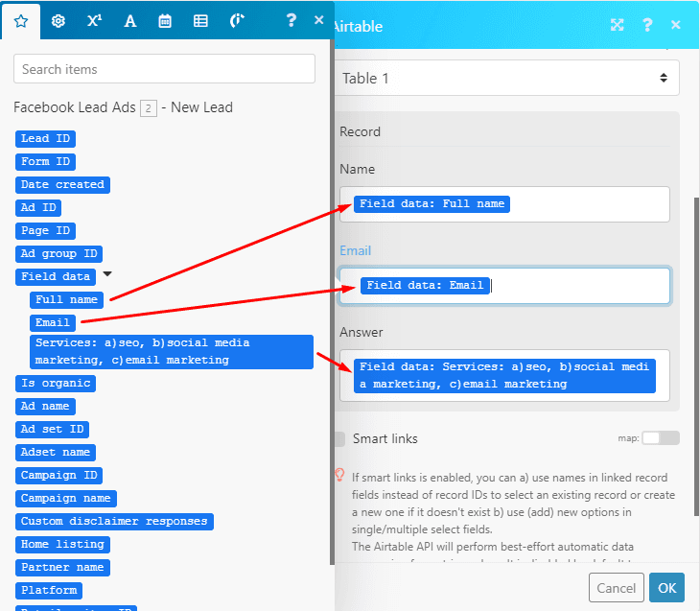Screen dimensions: 700x611
Task: Open the array table functions tab
Action: click(200, 20)
